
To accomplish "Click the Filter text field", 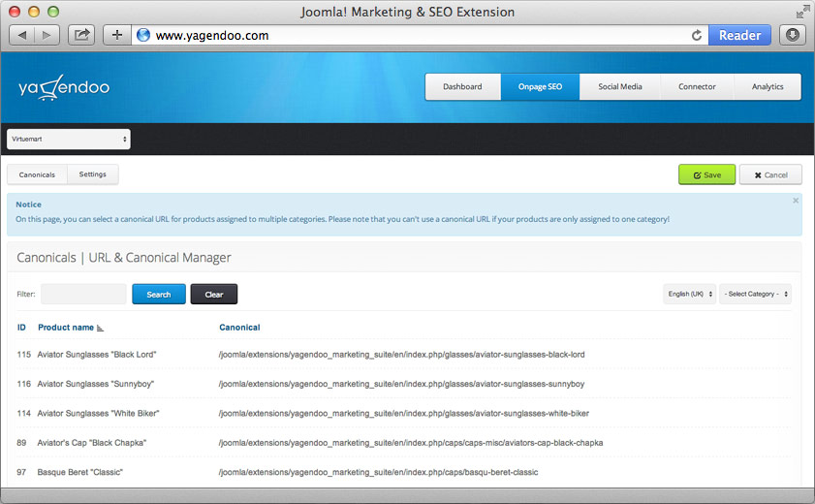I will pos(83,294).
